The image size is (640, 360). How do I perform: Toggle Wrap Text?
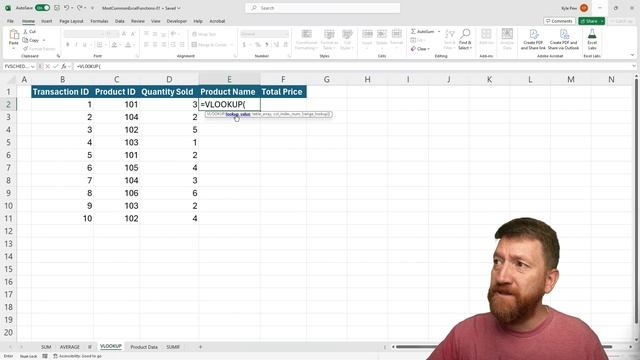pos(204,34)
